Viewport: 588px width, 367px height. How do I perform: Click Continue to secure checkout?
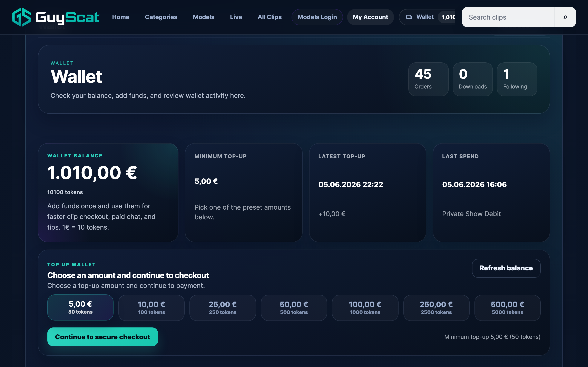(x=102, y=337)
